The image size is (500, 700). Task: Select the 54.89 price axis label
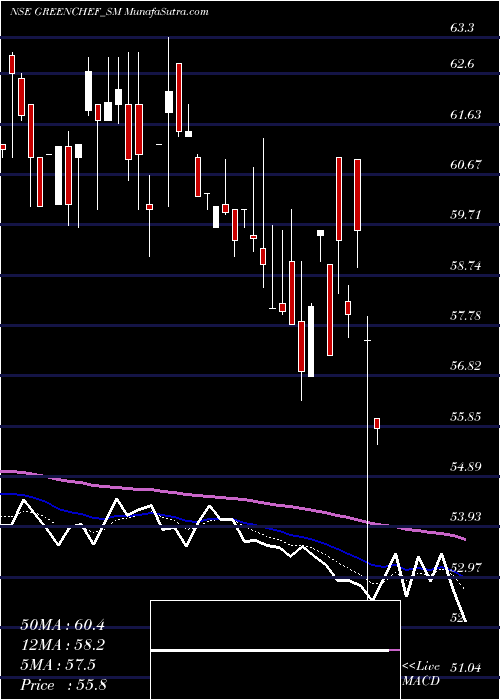coord(467,467)
